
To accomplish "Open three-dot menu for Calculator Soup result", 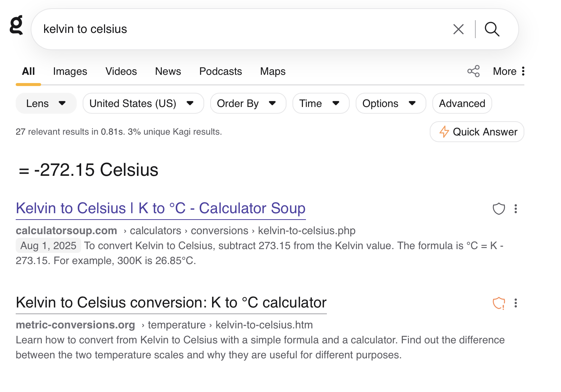I will click(x=516, y=209).
